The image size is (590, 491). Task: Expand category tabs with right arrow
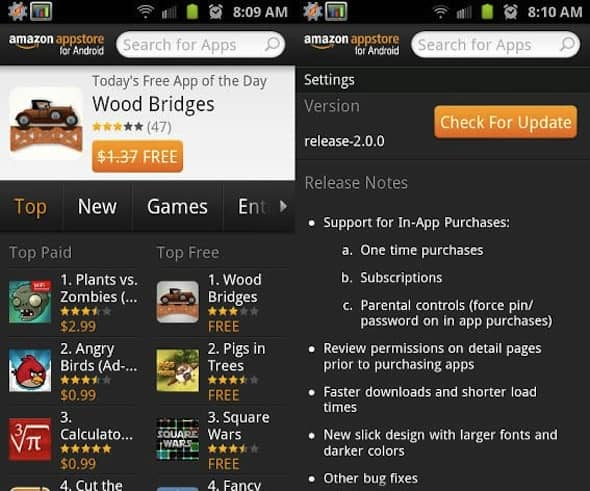[x=283, y=206]
